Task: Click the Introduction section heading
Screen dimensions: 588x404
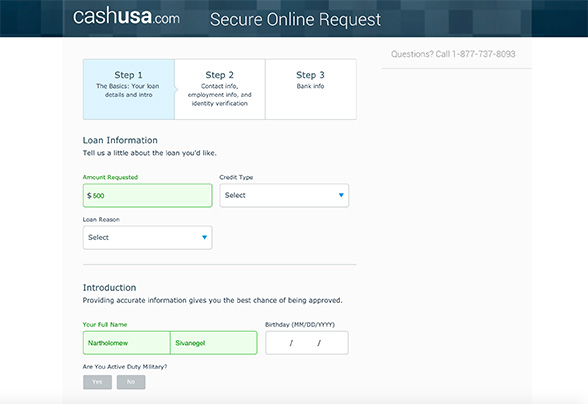Action: pyautogui.click(x=110, y=288)
